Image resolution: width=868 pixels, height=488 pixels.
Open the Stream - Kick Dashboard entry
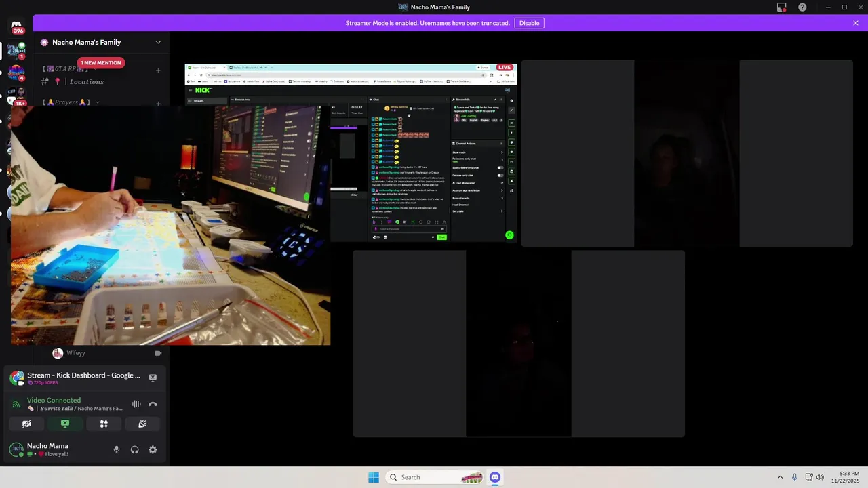tap(84, 375)
